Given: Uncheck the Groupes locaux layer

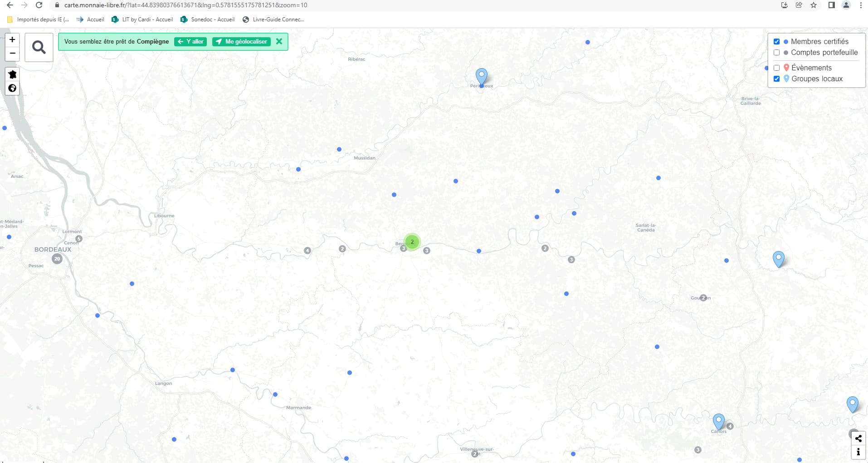Looking at the screenshot, I should click(x=776, y=79).
